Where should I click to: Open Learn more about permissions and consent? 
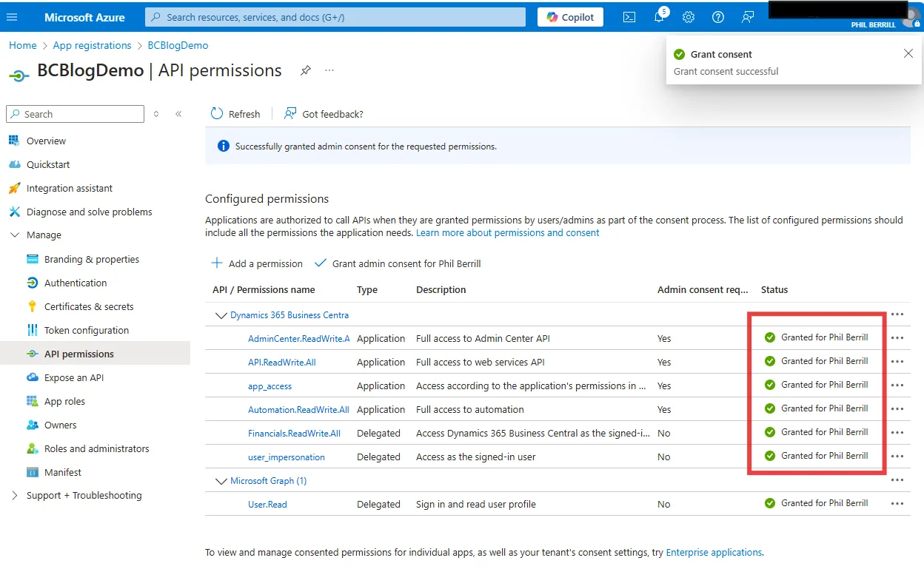(x=508, y=232)
